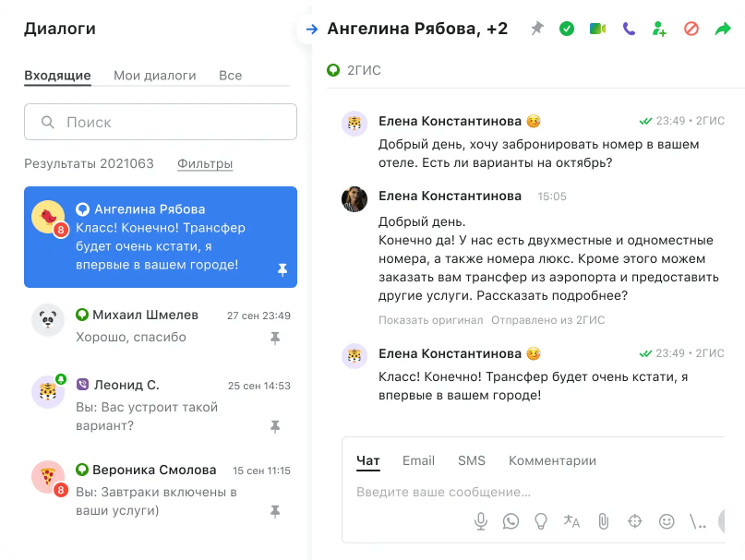Click the Результаты 2021063 text
Image resolution: width=745 pixels, height=560 pixels.
(89, 163)
